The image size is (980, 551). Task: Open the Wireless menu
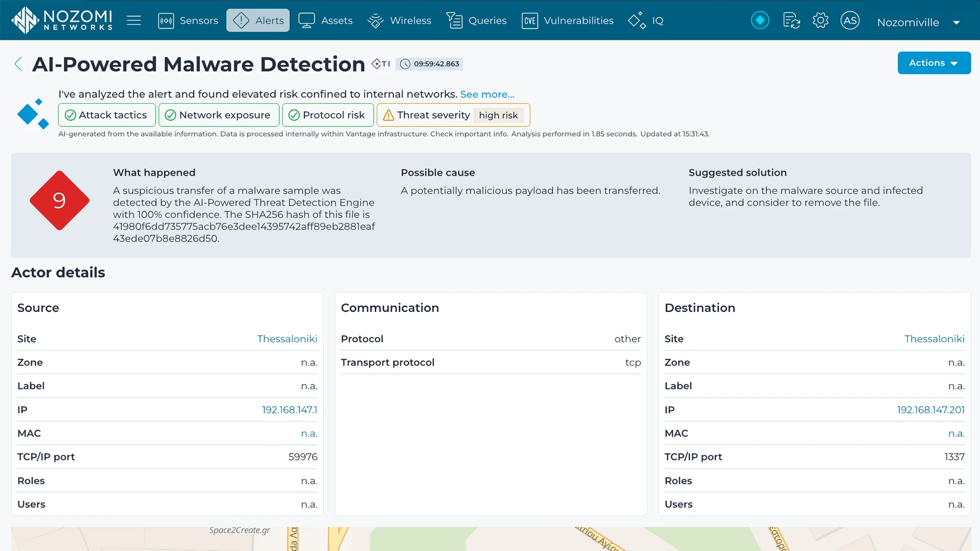[x=399, y=20]
